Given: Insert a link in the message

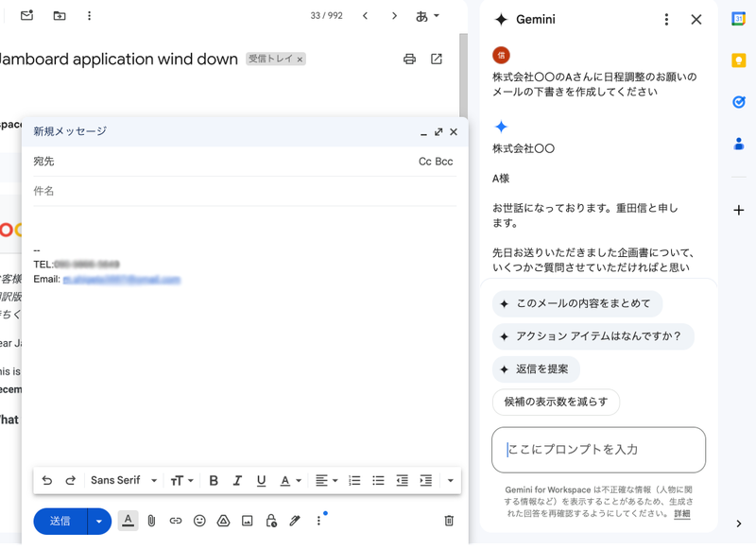Looking at the screenshot, I should pyautogui.click(x=175, y=521).
